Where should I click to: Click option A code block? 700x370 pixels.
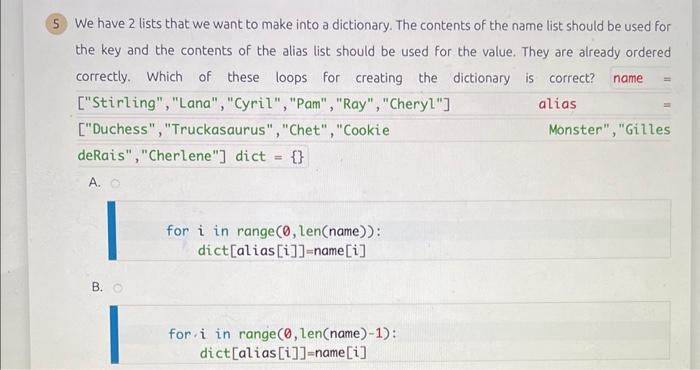pos(389,230)
